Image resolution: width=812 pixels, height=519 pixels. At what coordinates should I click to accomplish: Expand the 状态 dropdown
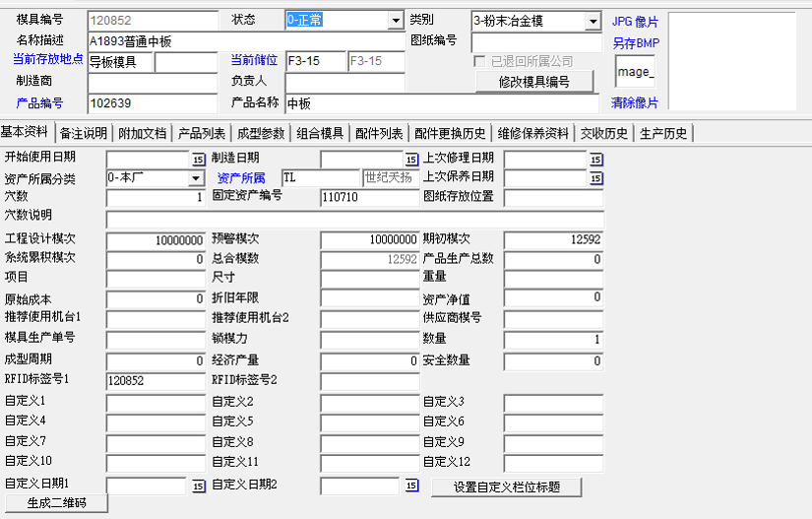tap(395, 21)
